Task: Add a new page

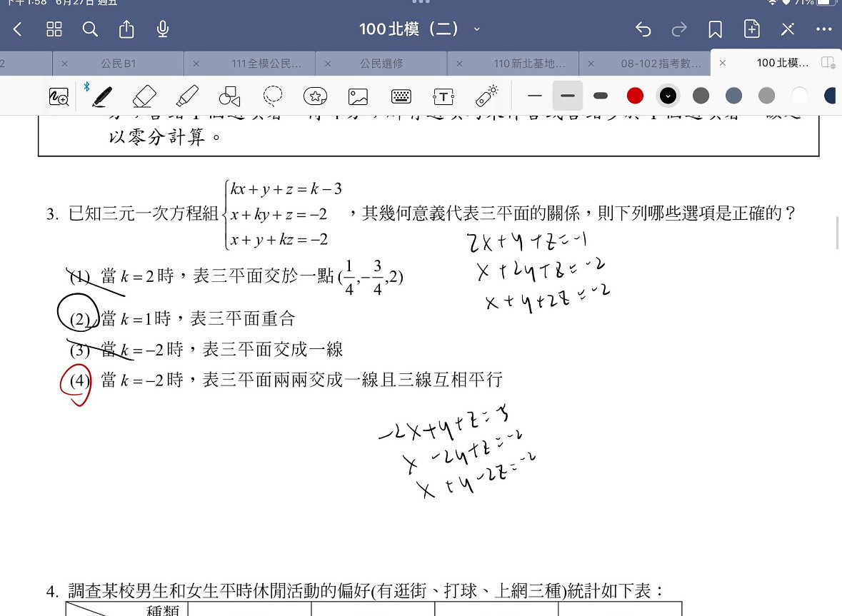Action: [752, 29]
